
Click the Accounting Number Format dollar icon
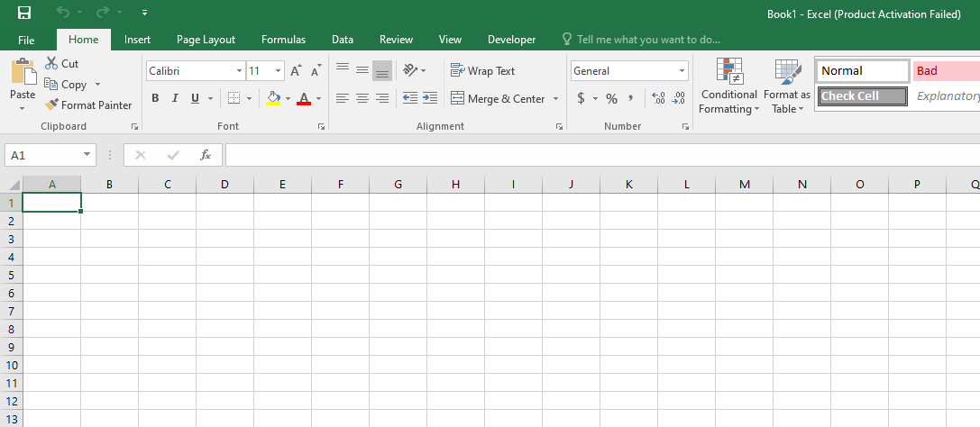tap(582, 98)
